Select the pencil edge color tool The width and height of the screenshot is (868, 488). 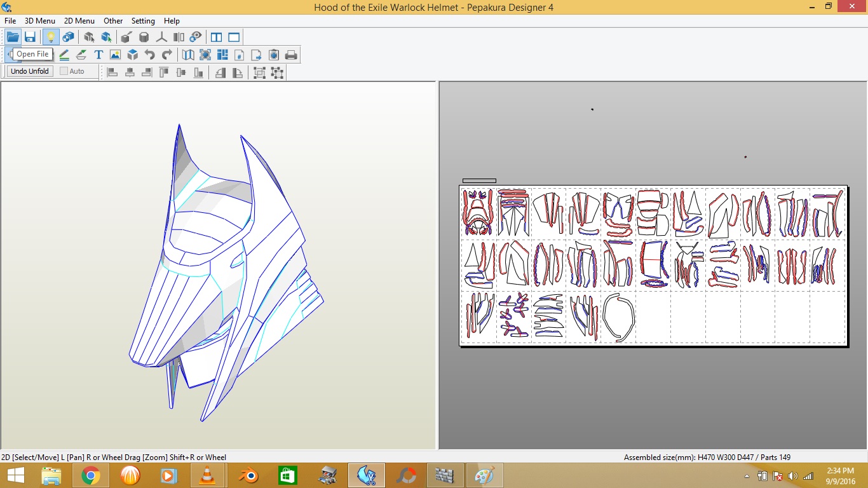pos(64,55)
